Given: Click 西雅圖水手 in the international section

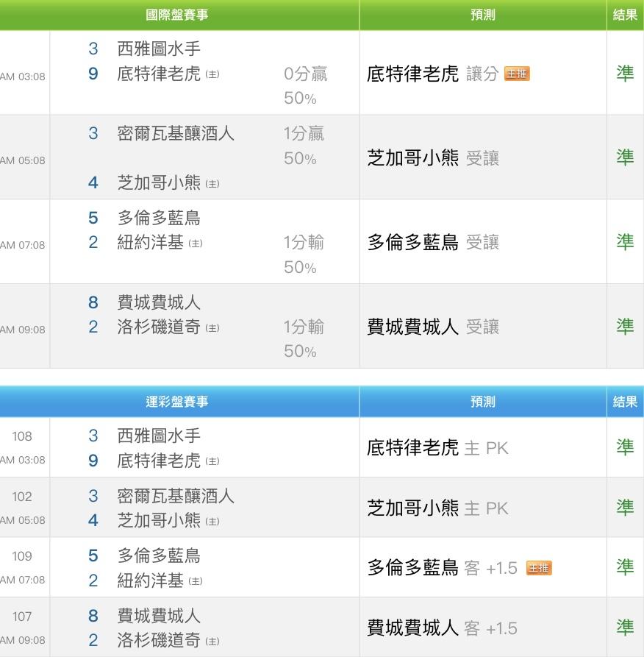Looking at the screenshot, I should click(159, 49).
